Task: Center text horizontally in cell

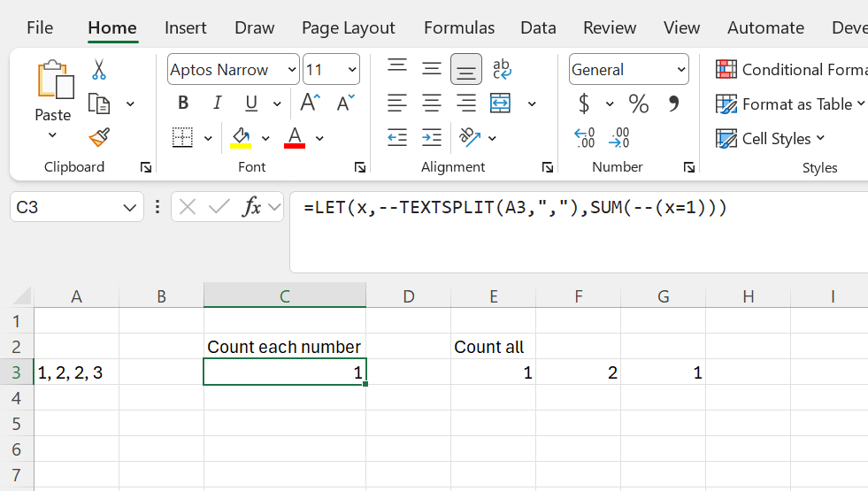Action: click(431, 103)
